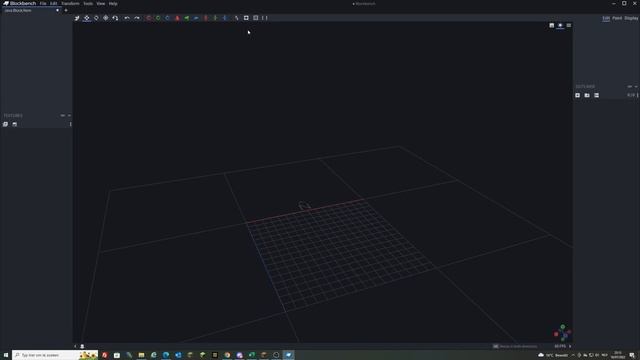Image resolution: width=640 pixels, height=360 pixels.
Task: Collapse right sidebar using status bar chevron
Action: pyautogui.click(x=570, y=346)
